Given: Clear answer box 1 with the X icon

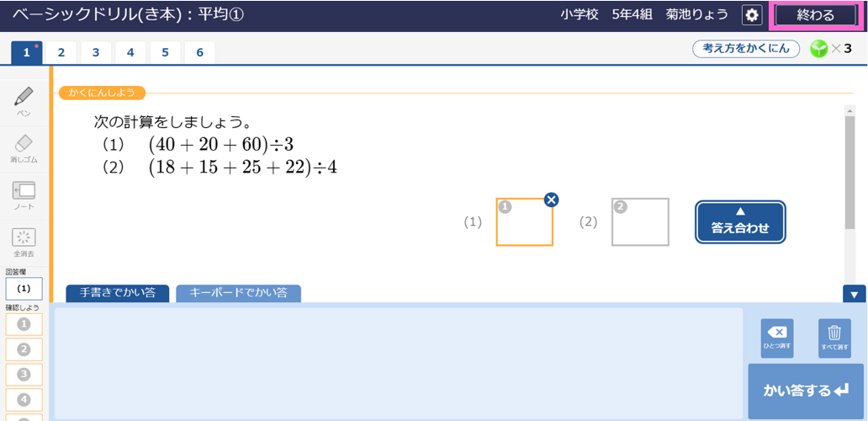Looking at the screenshot, I should (x=551, y=200).
